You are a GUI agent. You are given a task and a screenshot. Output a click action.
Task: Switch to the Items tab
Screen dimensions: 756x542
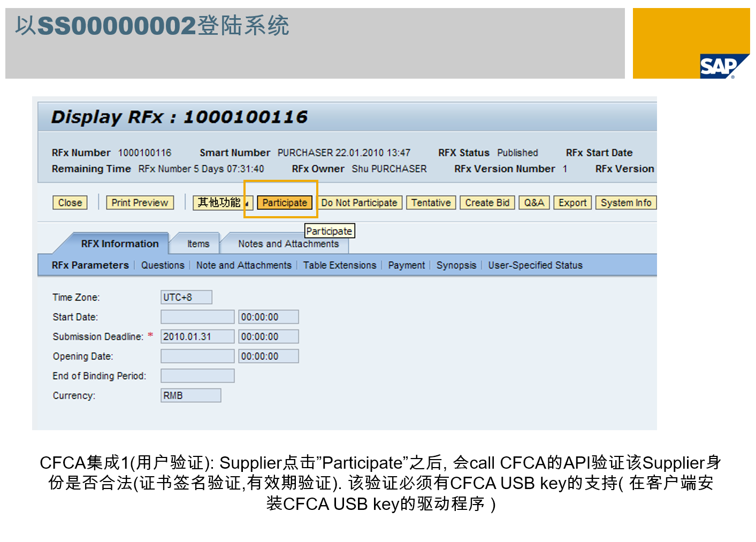[198, 243]
